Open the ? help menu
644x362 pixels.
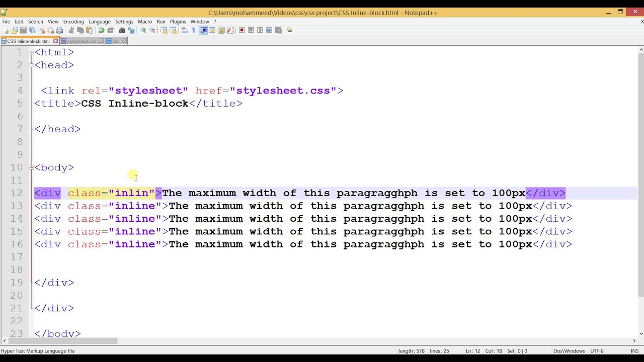pos(215,22)
